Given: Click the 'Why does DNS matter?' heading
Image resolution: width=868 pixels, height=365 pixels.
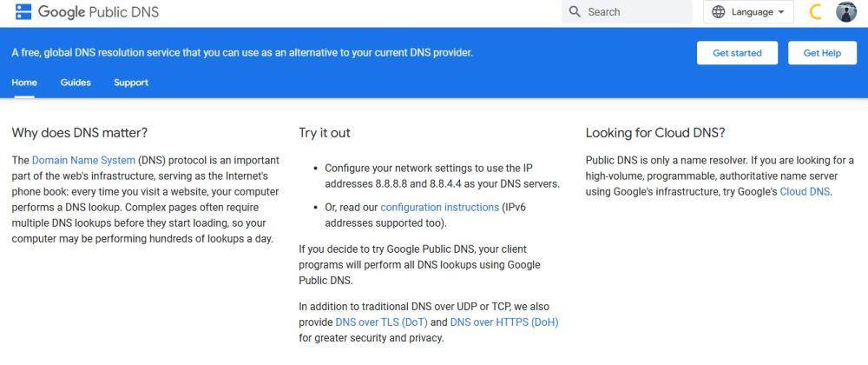Looking at the screenshot, I should point(80,133).
